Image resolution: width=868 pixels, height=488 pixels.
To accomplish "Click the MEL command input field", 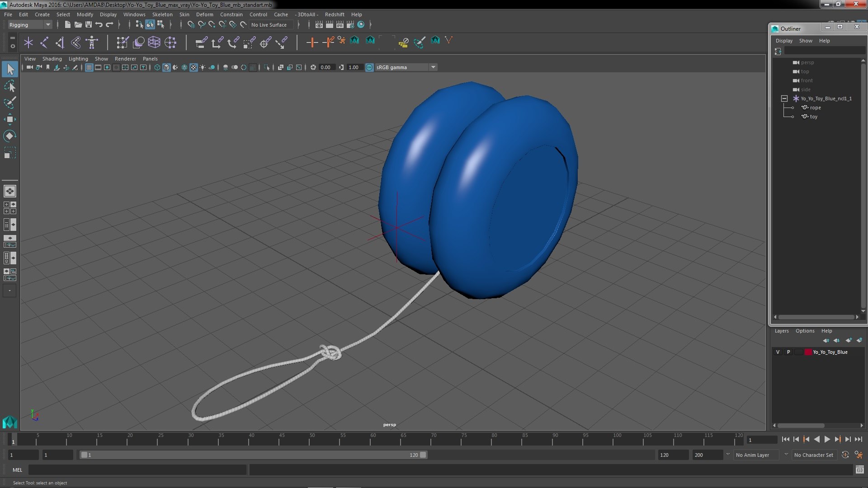I will click(137, 470).
